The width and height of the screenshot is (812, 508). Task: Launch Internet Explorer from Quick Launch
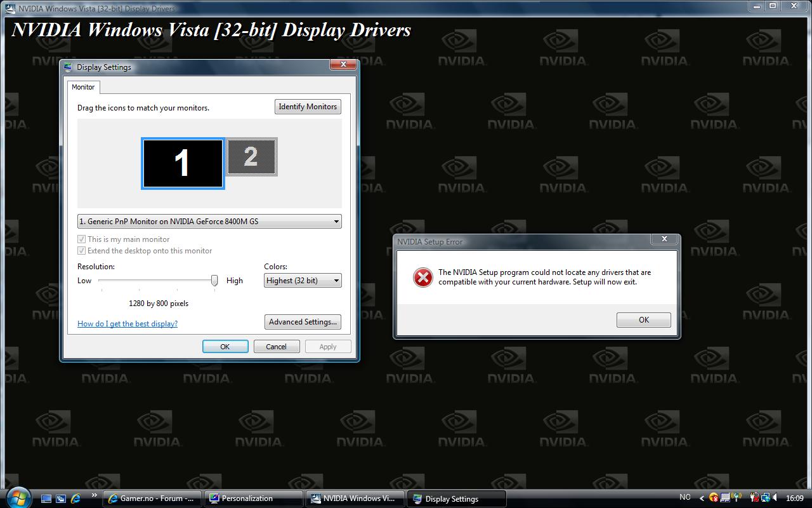point(76,498)
